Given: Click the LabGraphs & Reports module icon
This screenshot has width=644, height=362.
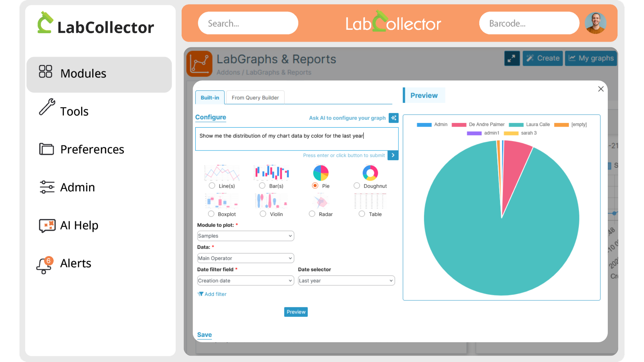Looking at the screenshot, I should point(199,64).
